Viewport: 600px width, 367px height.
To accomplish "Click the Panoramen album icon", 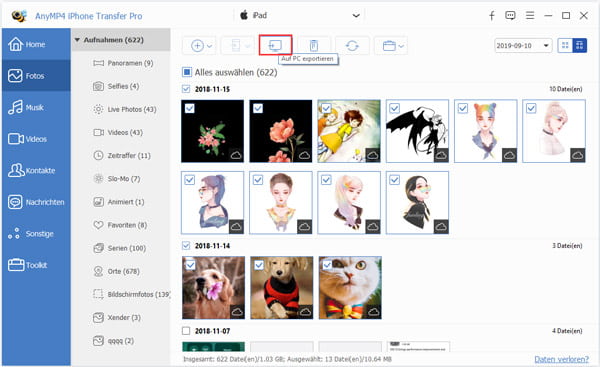I will [98, 63].
